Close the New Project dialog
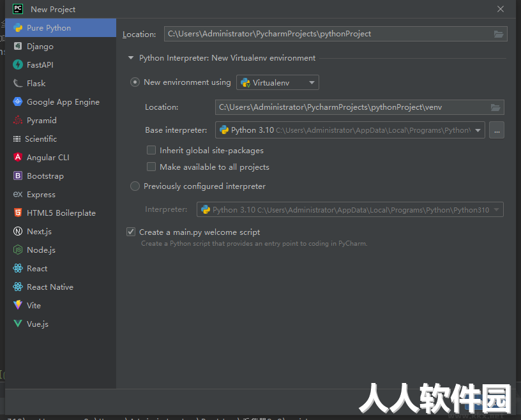This screenshot has width=521, height=420. tap(501, 9)
